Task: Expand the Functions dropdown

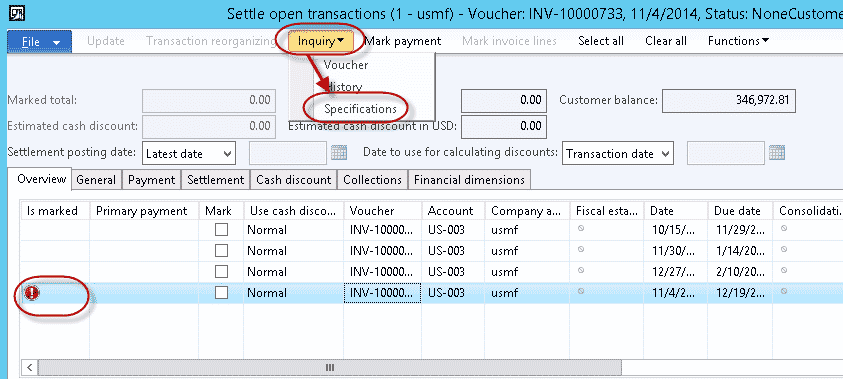Action: [x=738, y=41]
